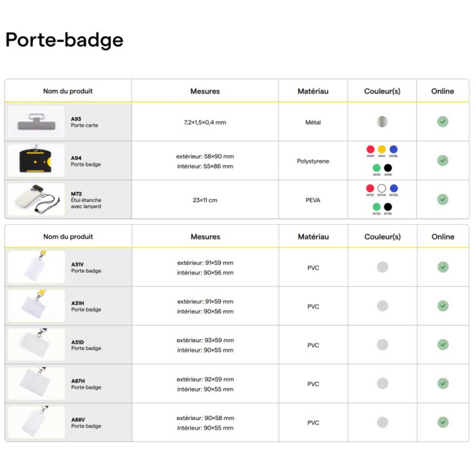Screen dimensions: 476x476
Task: Open the A94 black and yellow badge thumbnail
Action: [36, 161]
